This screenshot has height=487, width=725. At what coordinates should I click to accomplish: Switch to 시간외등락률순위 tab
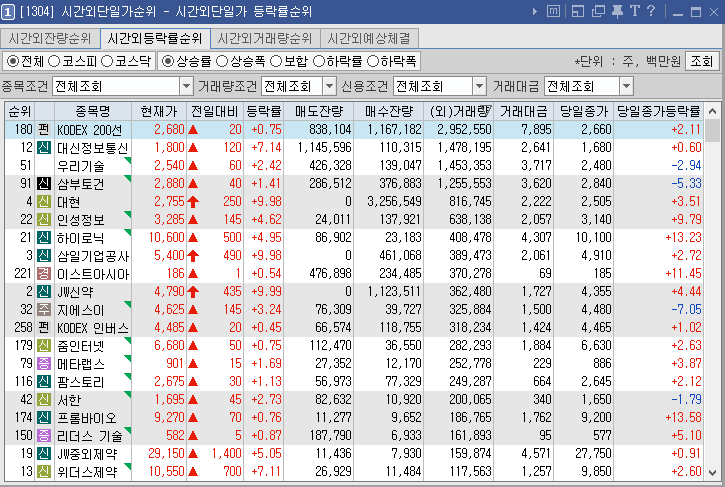pyautogui.click(x=155, y=38)
